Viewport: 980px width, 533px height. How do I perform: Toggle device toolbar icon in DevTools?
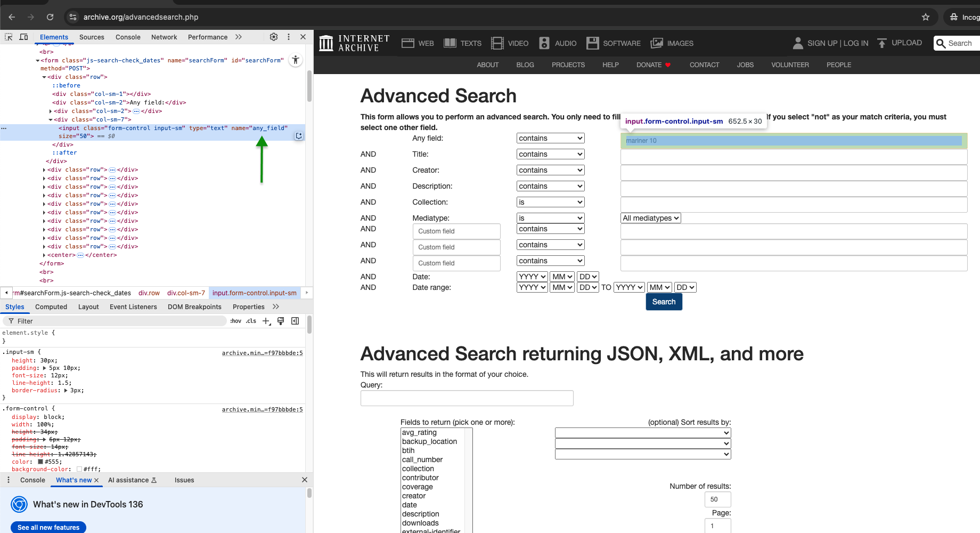pos(23,37)
